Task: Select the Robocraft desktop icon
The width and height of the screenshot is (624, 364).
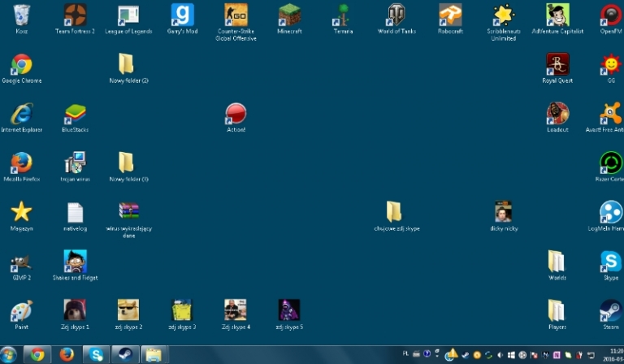Action: [450, 15]
